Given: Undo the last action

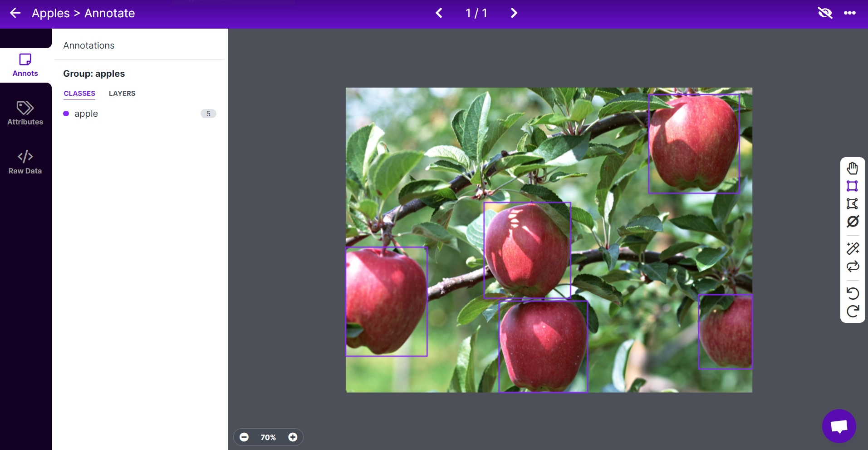Looking at the screenshot, I should click(853, 293).
